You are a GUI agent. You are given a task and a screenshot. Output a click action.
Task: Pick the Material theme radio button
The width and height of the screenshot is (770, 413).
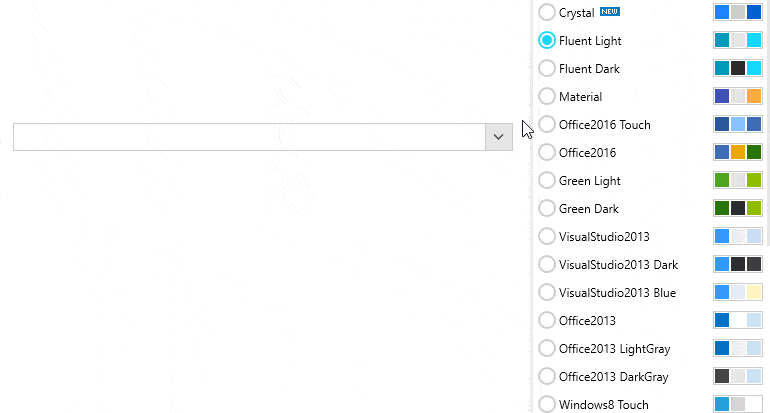click(547, 96)
